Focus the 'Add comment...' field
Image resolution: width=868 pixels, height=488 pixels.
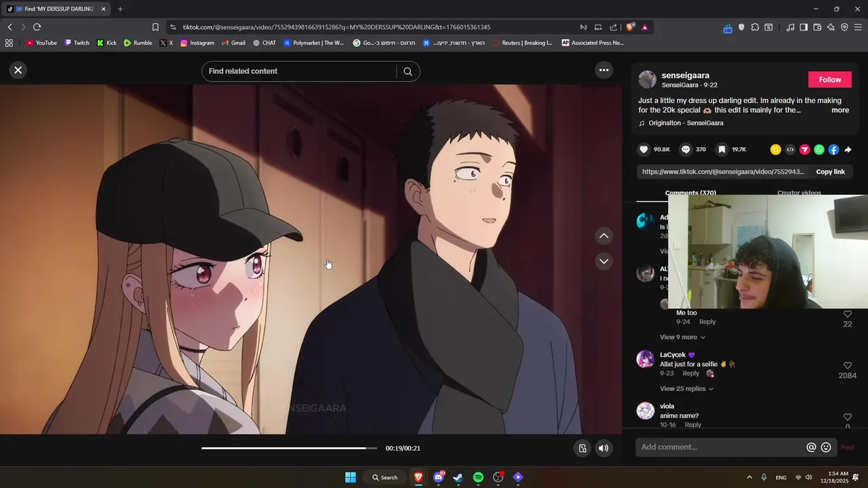tap(719, 447)
